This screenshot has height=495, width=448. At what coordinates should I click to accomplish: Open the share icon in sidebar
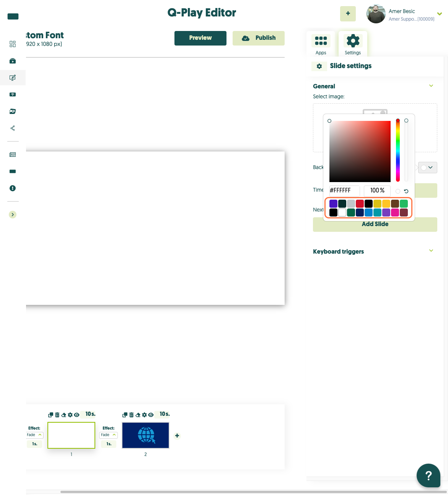(13, 128)
